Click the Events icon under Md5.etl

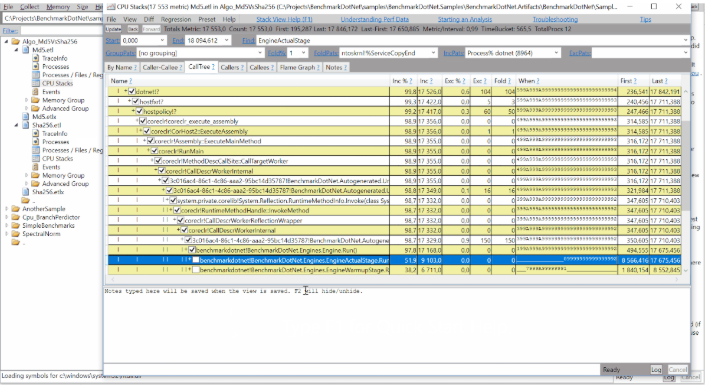36,92
